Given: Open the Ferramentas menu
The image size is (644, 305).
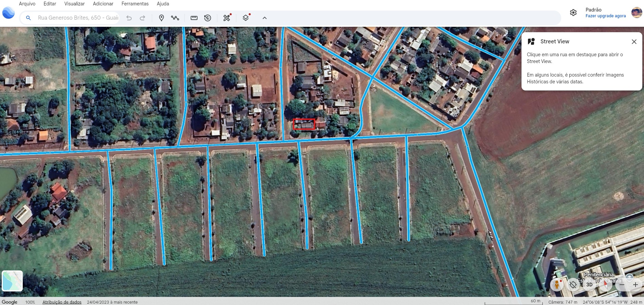Looking at the screenshot, I should [135, 4].
